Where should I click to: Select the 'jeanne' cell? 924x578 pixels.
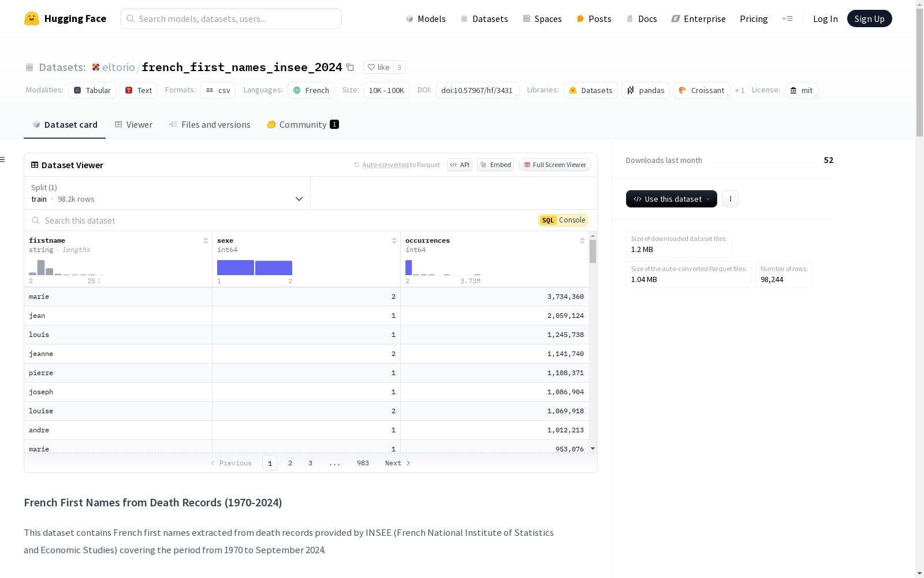click(x=118, y=354)
